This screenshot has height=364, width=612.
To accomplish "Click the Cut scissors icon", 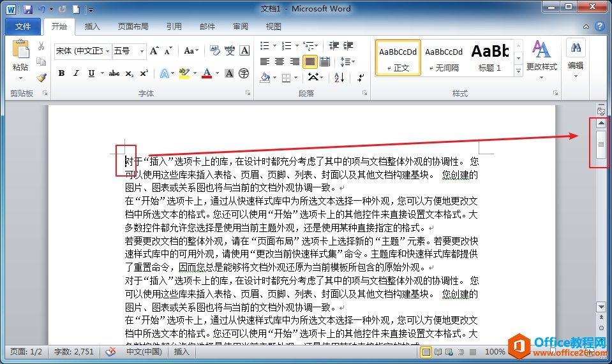I will 41,46.
